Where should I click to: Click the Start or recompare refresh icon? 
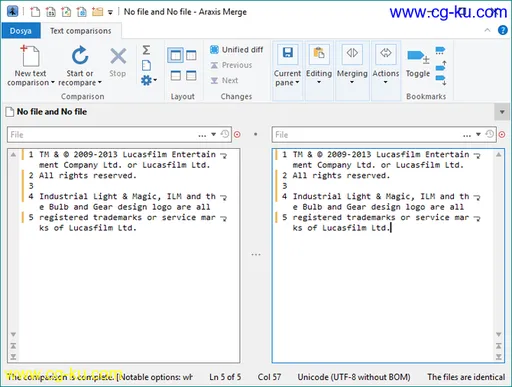pyautogui.click(x=80, y=55)
